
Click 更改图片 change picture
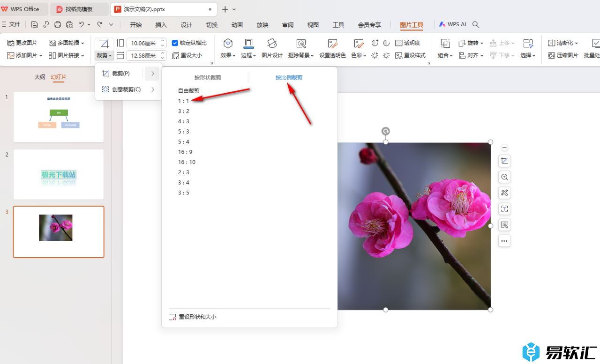point(22,43)
